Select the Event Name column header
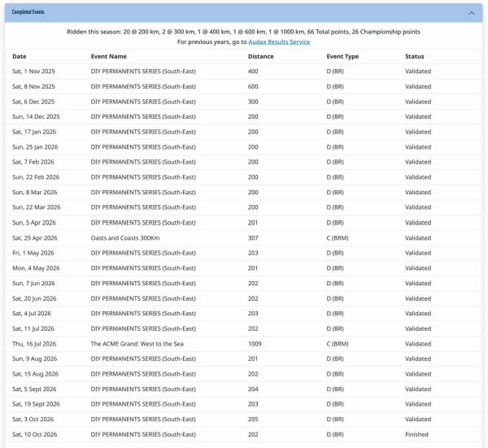The width and height of the screenshot is (488, 448). point(109,56)
